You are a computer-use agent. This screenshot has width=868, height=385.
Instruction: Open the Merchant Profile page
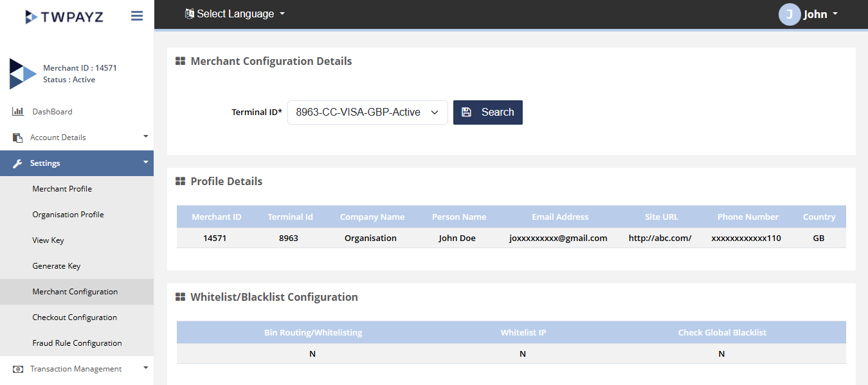[62, 189]
